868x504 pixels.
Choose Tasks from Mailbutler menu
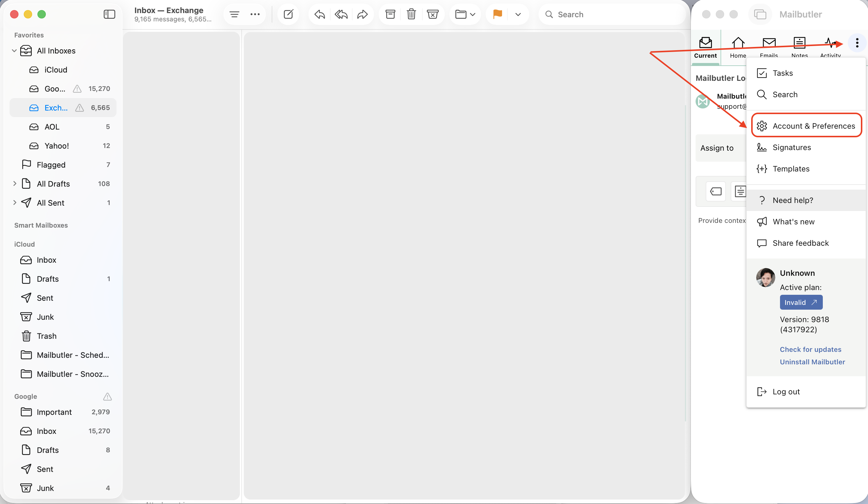coord(806,73)
